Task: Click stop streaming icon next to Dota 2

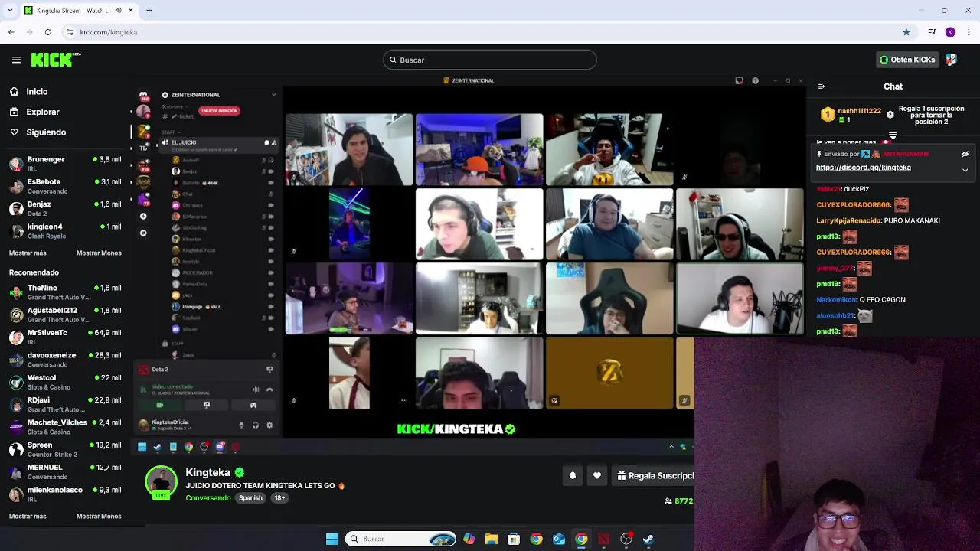Action: coord(269,370)
